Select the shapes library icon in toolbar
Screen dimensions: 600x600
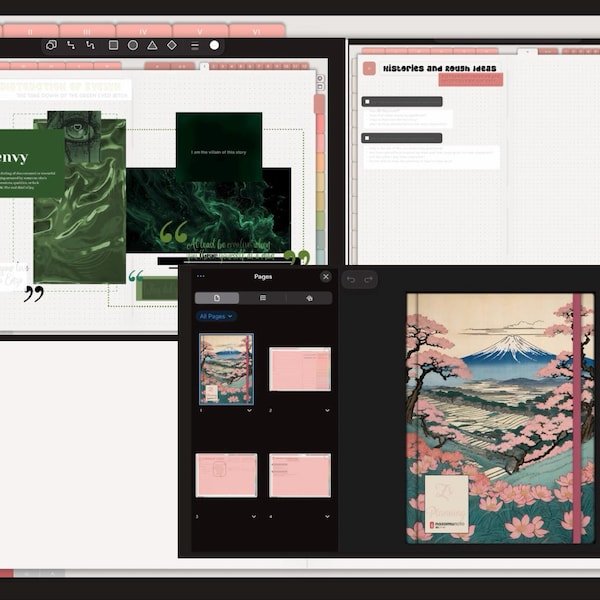click(51, 45)
